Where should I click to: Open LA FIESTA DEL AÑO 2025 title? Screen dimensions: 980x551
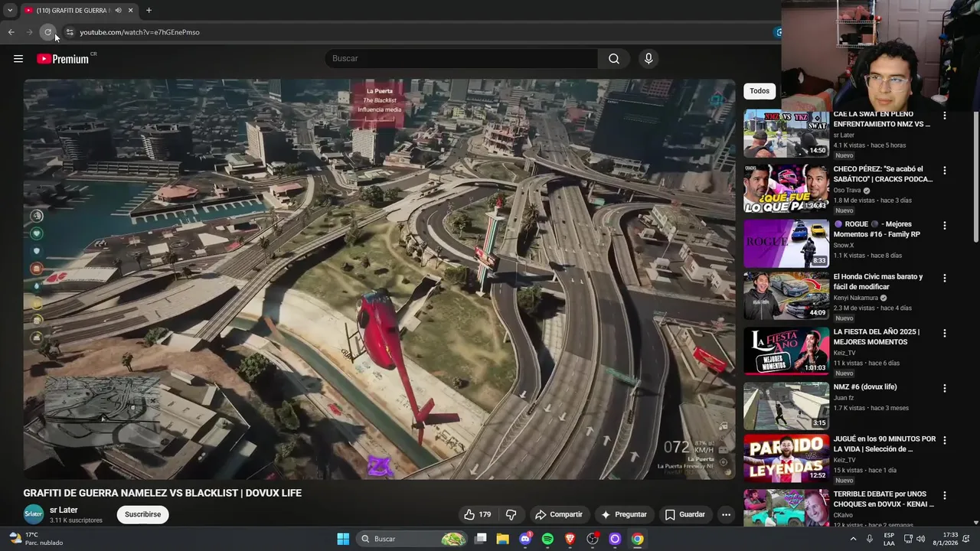877,337
